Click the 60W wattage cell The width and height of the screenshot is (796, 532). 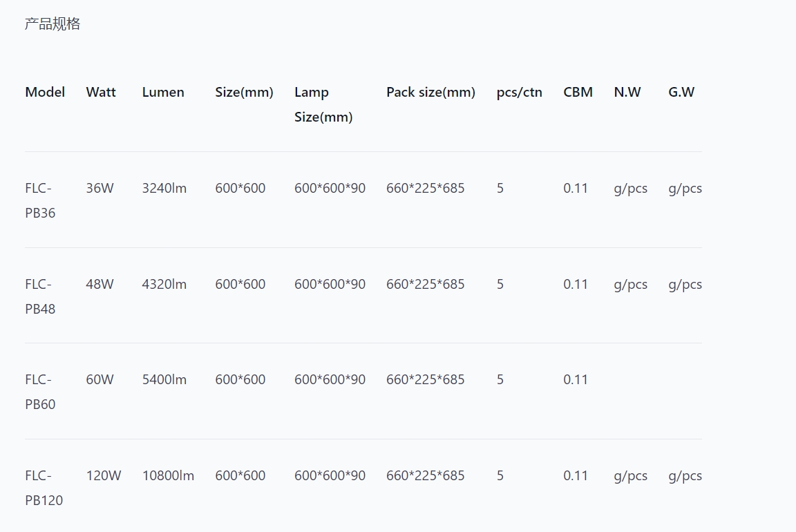coord(100,379)
